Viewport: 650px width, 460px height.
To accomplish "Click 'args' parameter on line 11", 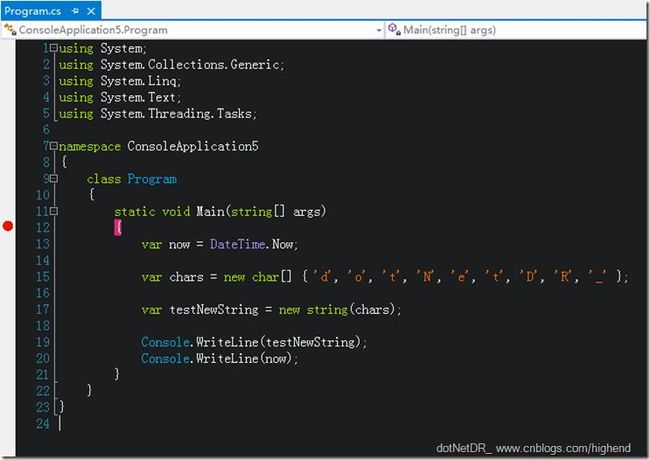I will point(307,212).
